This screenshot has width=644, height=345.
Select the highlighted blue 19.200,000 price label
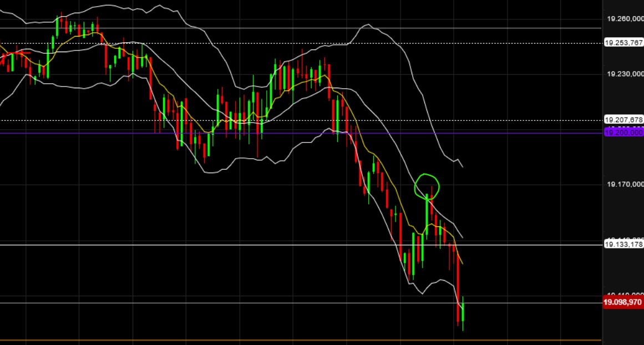point(623,133)
